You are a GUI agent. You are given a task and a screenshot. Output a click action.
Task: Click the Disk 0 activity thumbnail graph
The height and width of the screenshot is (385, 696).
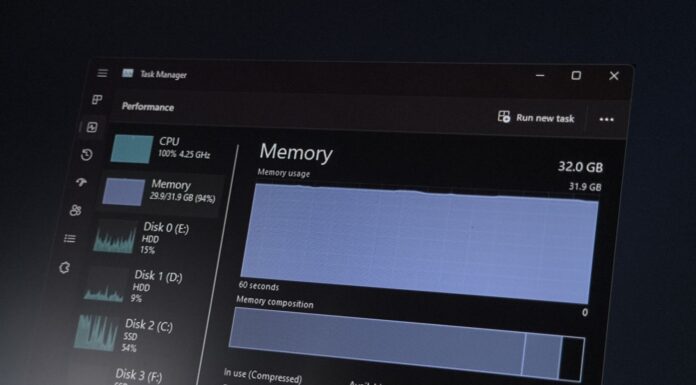[115, 238]
